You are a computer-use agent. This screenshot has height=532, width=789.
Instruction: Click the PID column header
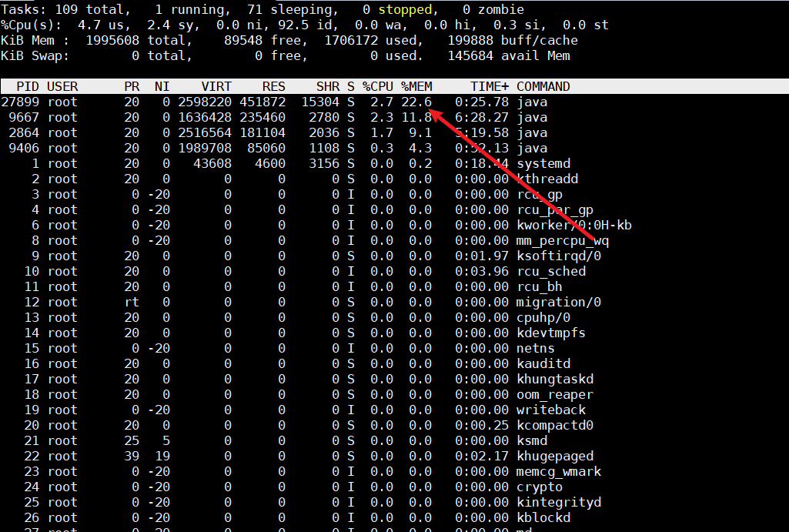point(28,86)
